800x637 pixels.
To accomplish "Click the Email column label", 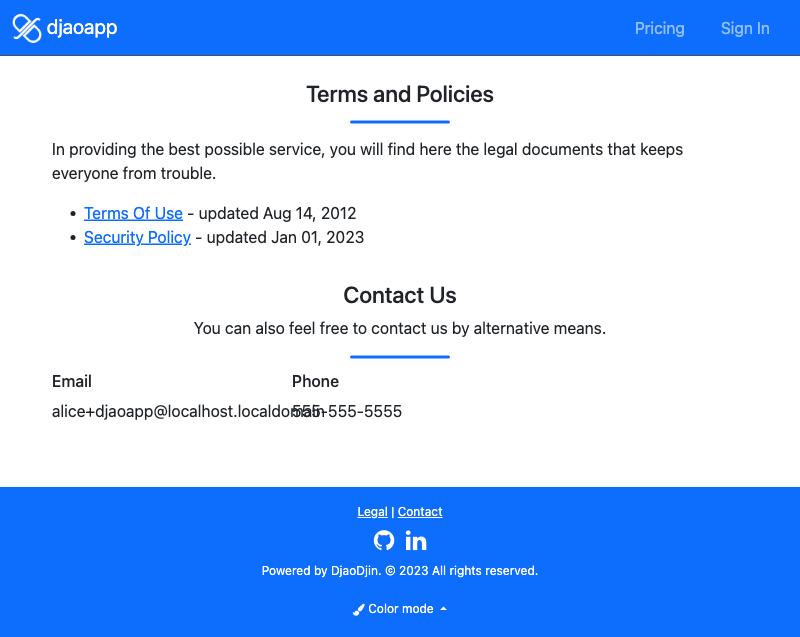I will coord(72,381).
